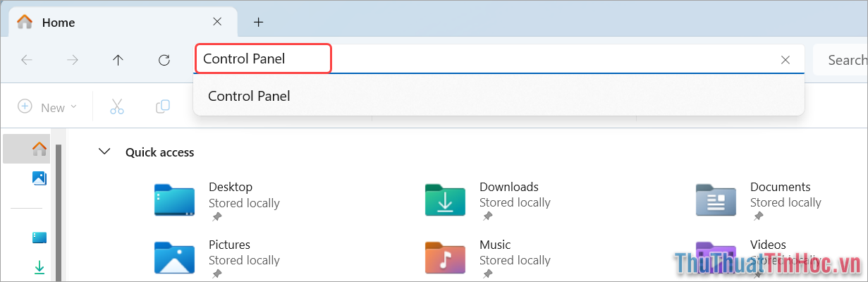The height and width of the screenshot is (282, 868).
Task: Click the Desktop folder name
Action: tap(231, 187)
